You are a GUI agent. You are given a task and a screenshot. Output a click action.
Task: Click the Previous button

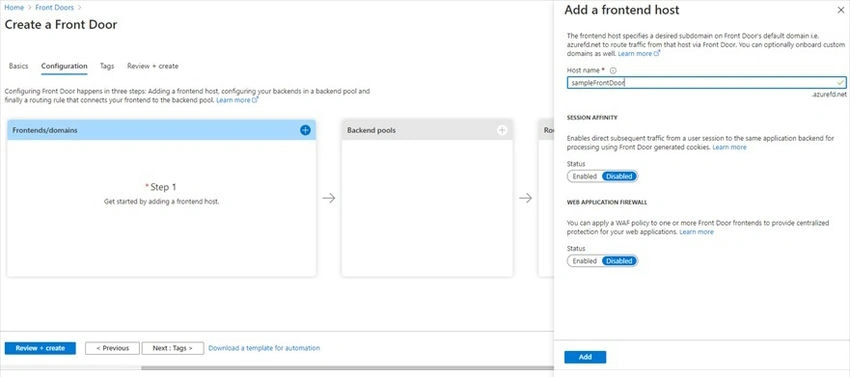pyautogui.click(x=112, y=348)
